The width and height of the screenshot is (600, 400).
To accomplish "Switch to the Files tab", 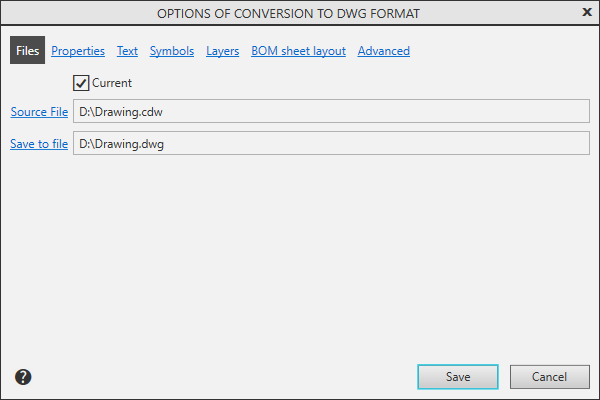I will point(27,51).
